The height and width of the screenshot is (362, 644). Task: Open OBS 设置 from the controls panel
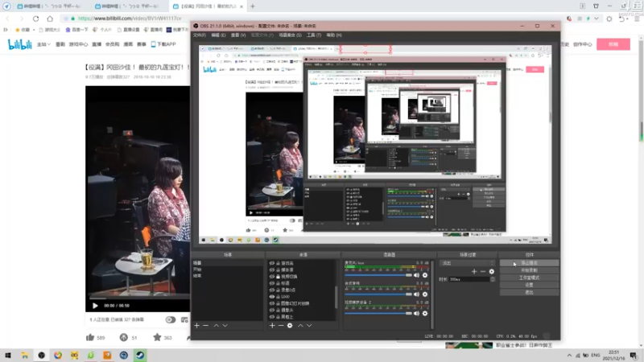[529, 285]
